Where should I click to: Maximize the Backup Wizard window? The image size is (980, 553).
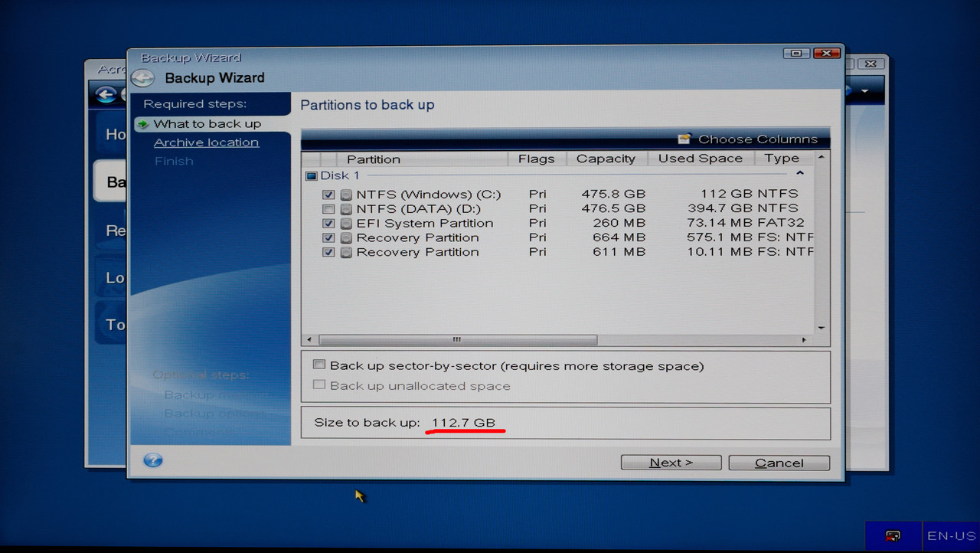pyautogui.click(x=796, y=53)
